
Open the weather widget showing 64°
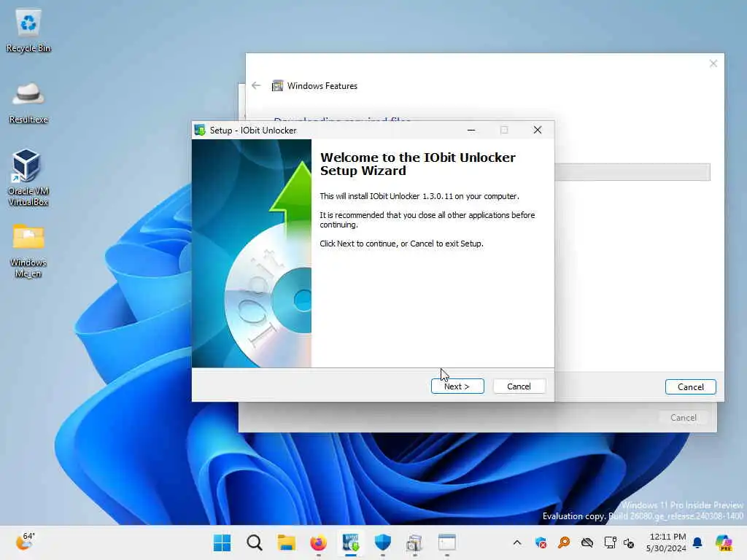(x=25, y=542)
